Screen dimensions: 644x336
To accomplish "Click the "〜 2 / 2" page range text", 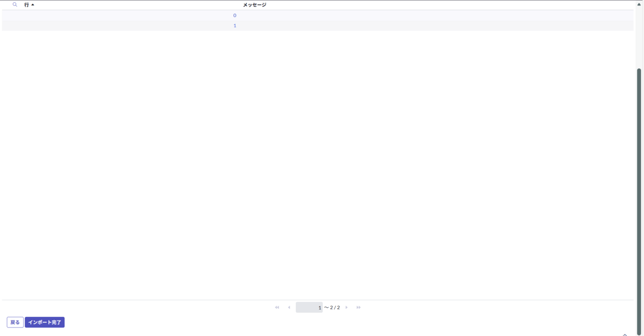I will coord(332,307).
